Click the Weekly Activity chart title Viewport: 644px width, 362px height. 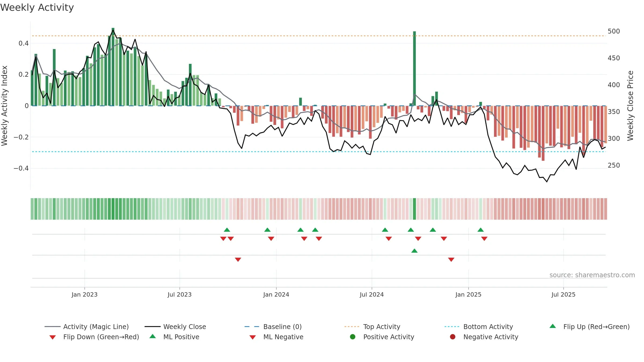(37, 8)
